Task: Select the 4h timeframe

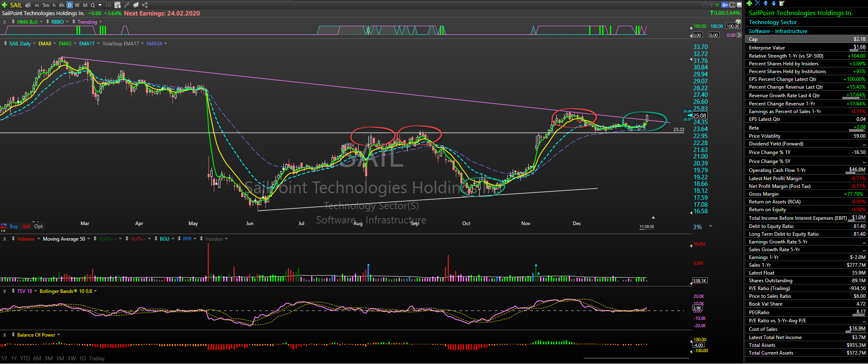Action: (61, 5)
